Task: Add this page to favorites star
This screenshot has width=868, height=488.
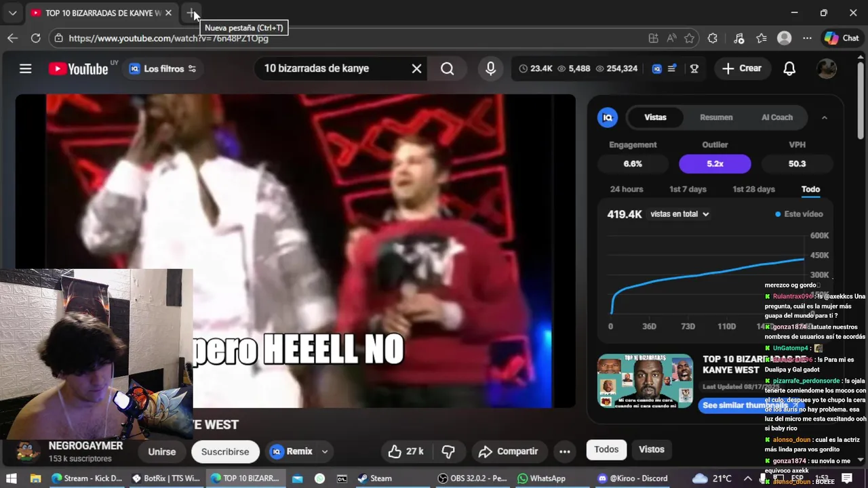Action: [x=690, y=38]
